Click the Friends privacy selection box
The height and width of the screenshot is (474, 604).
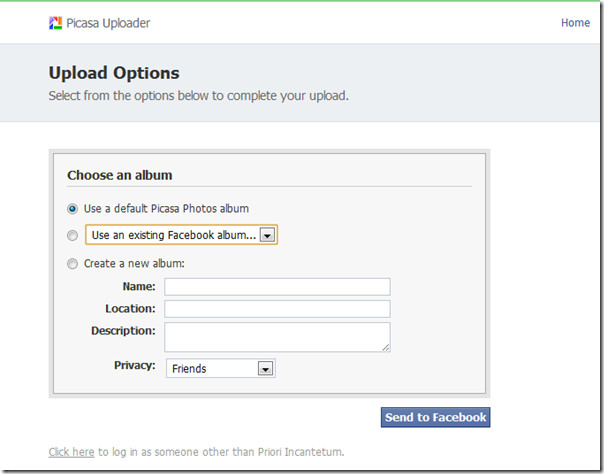click(x=220, y=368)
